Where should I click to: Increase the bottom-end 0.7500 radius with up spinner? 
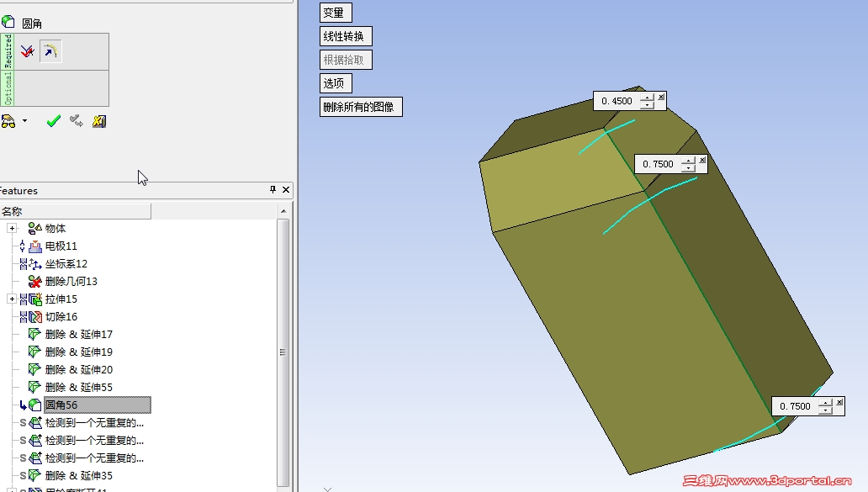(825, 403)
